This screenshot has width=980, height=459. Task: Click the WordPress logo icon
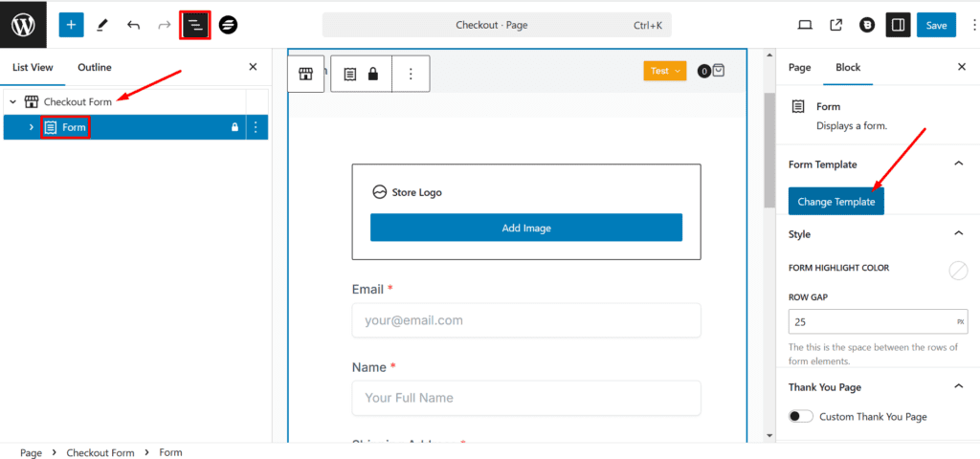click(23, 25)
